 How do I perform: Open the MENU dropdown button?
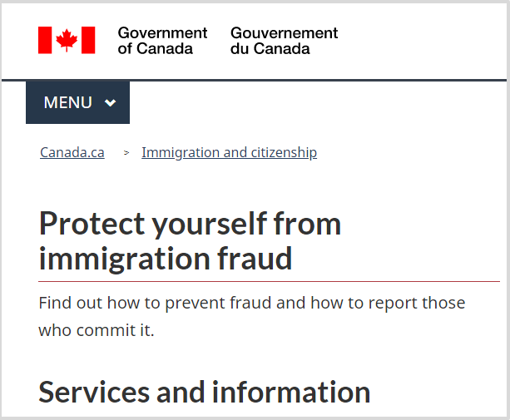click(x=77, y=102)
